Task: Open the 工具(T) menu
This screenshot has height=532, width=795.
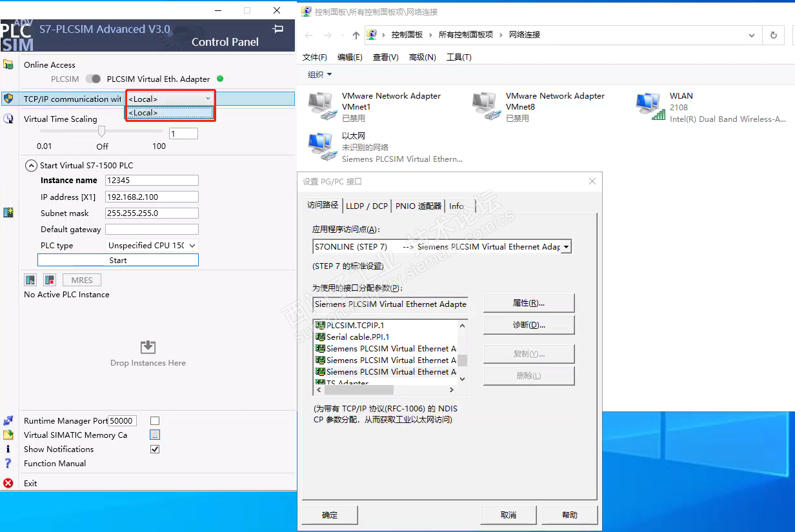Action: [459, 57]
